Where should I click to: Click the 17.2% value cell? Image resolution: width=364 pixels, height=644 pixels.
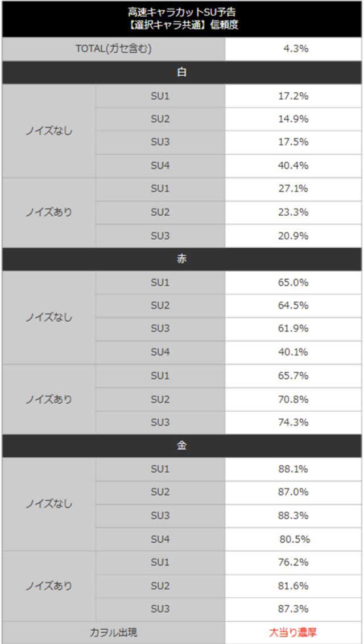pos(293,96)
